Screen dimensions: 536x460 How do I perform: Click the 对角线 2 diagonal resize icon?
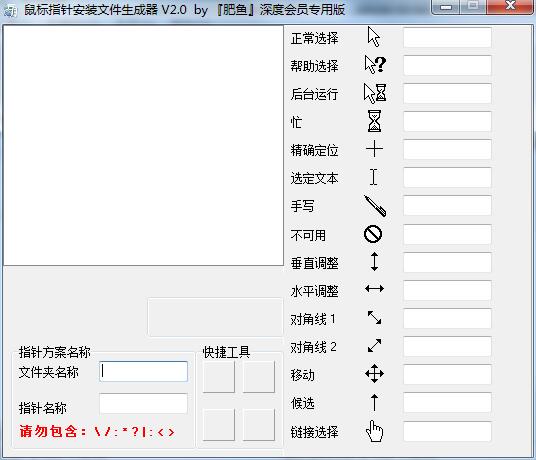click(x=374, y=345)
